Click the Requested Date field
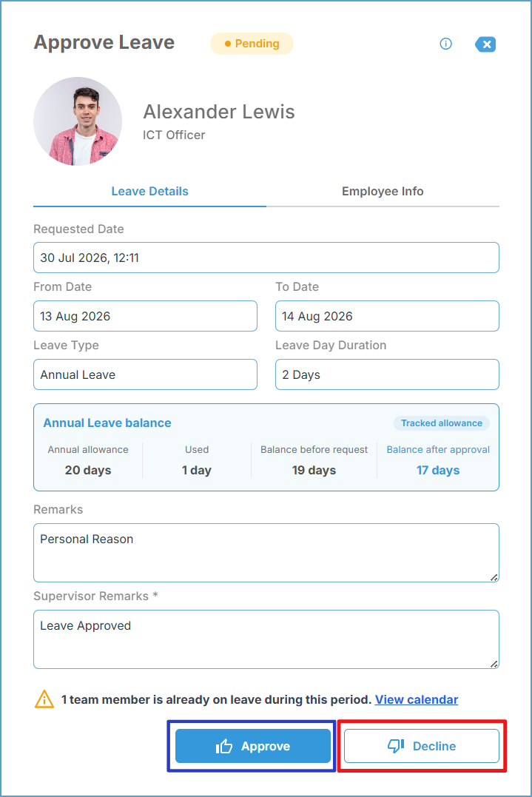This screenshot has height=797, width=532. pos(266,258)
